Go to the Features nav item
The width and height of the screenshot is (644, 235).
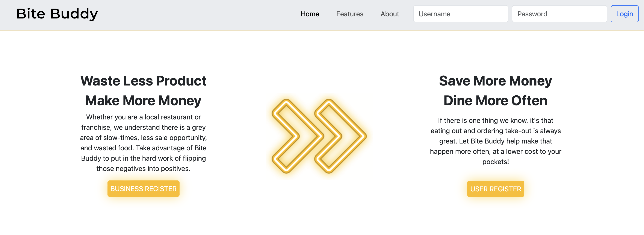click(349, 14)
